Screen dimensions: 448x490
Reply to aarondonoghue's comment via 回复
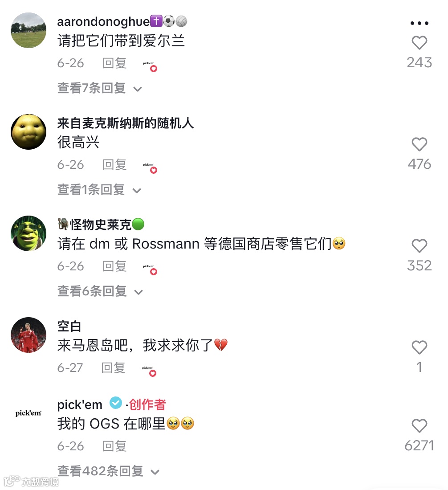pos(114,63)
